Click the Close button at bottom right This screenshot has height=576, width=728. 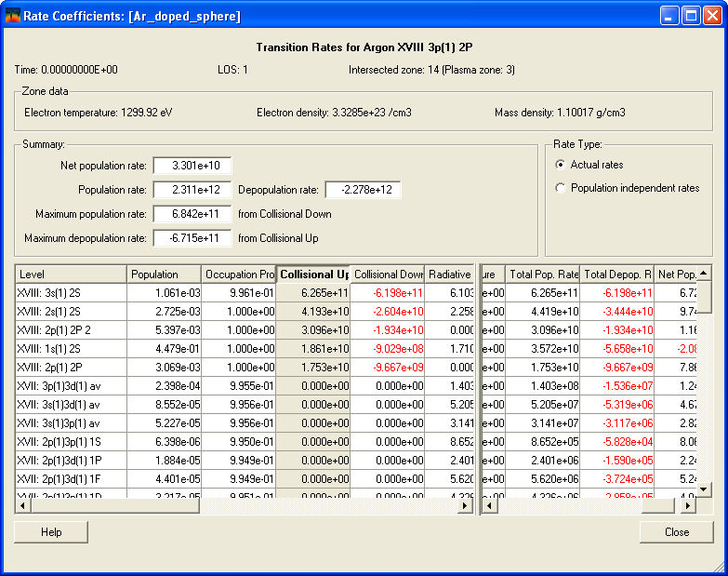(676, 531)
